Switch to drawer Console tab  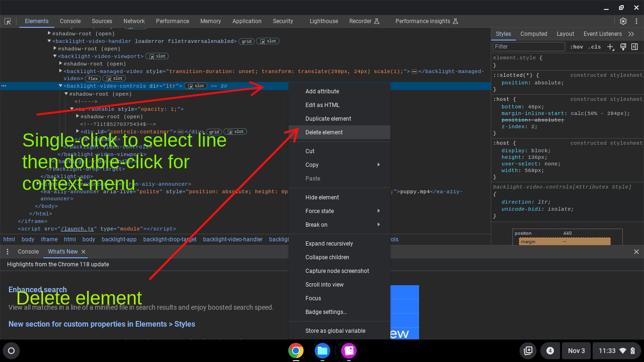coord(28,252)
